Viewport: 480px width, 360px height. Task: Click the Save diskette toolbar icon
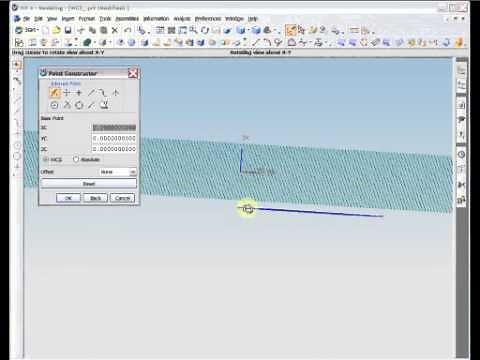68,30
